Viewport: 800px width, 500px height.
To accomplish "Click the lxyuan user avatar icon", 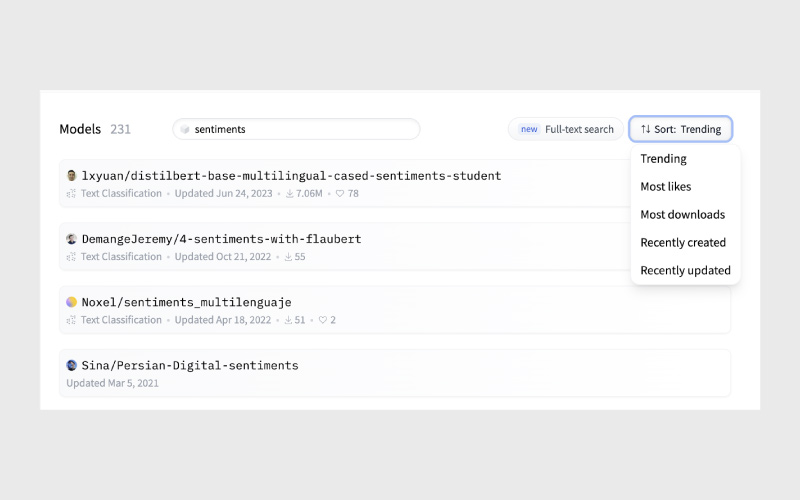I will coord(72,176).
